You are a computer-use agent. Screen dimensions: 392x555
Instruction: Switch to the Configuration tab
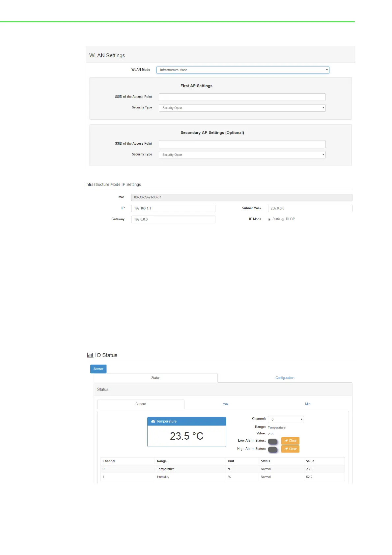(x=285, y=378)
